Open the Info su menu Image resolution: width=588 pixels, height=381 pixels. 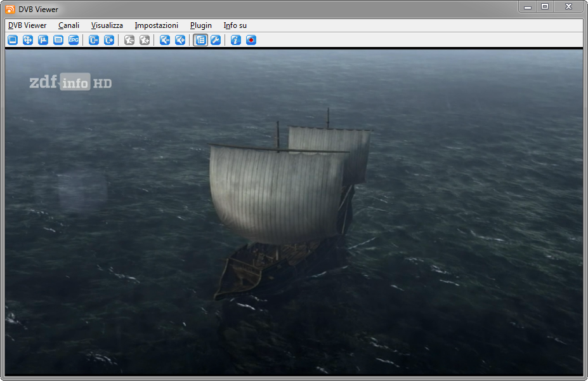pos(235,25)
